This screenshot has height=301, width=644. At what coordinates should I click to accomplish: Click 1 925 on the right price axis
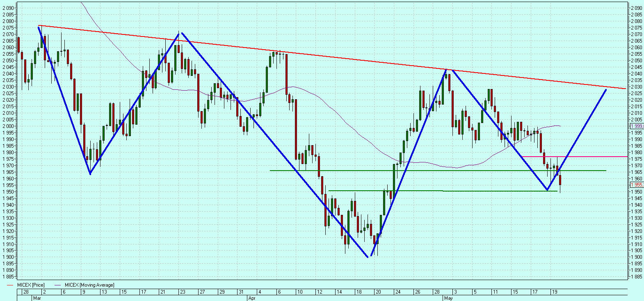[637, 224]
